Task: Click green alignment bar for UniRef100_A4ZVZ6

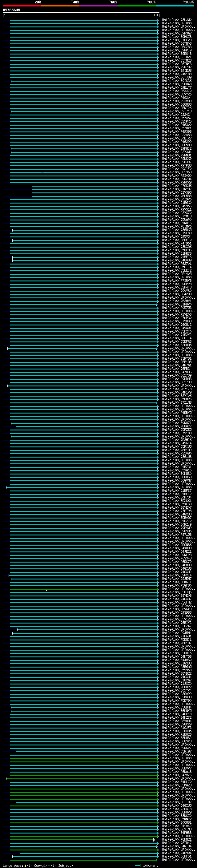Action: [84, 775]
